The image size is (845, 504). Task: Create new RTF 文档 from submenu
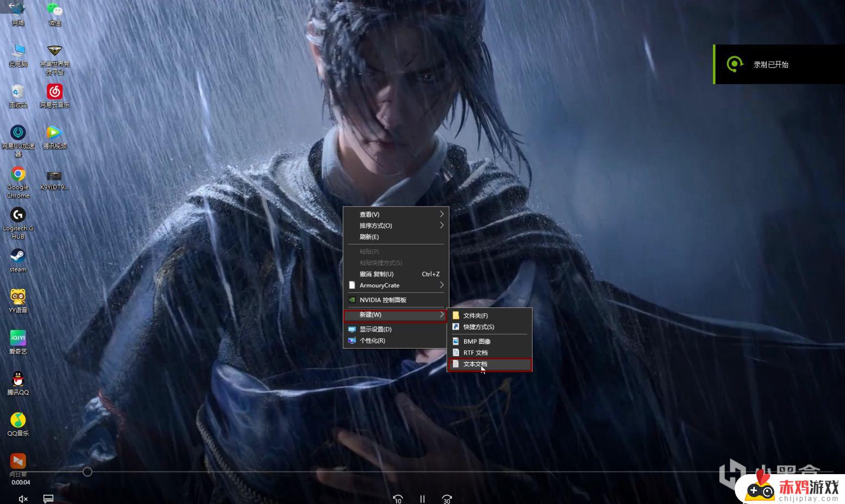(x=490, y=352)
